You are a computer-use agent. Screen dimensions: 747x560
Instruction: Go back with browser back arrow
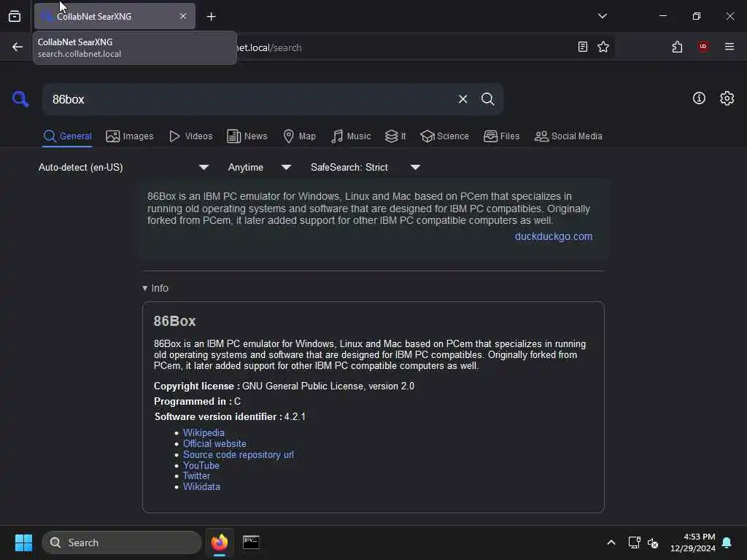(18, 47)
